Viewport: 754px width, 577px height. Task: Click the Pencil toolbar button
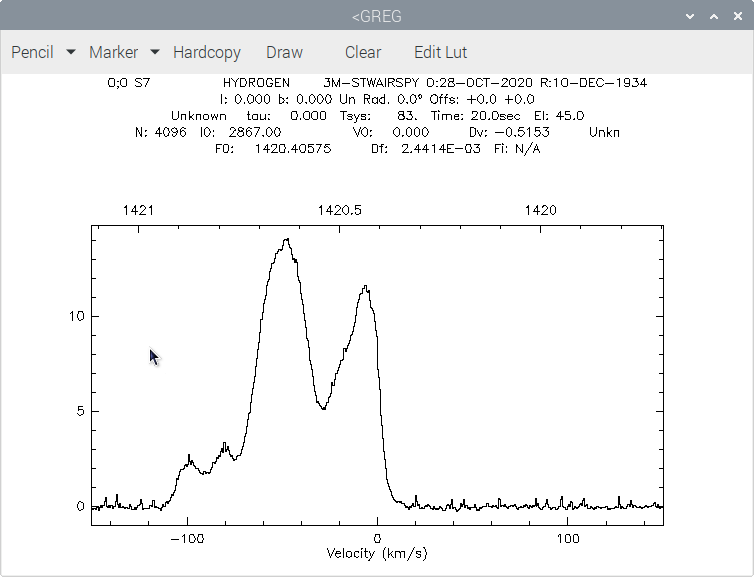pyautogui.click(x=32, y=52)
